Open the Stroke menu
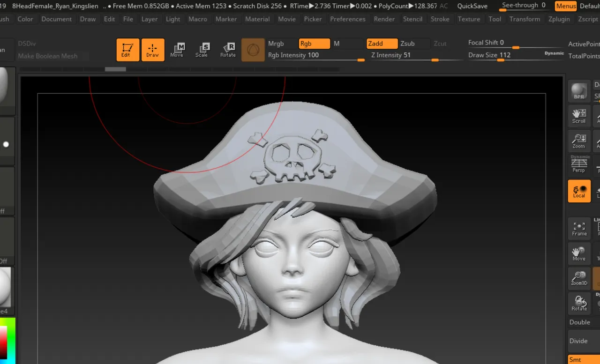The width and height of the screenshot is (600, 364). tap(440, 19)
